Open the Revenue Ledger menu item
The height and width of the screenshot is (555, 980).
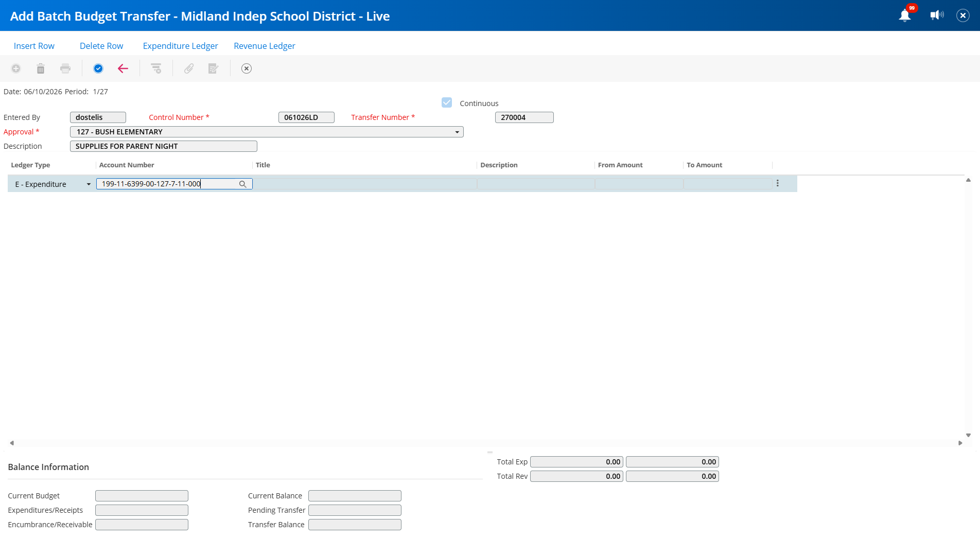coord(265,46)
